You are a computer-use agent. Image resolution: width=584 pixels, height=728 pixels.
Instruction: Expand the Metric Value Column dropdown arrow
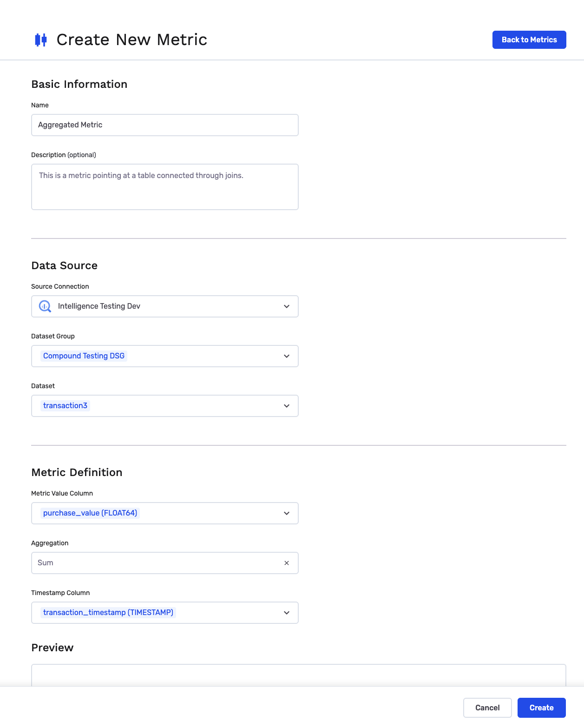pos(287,513)
